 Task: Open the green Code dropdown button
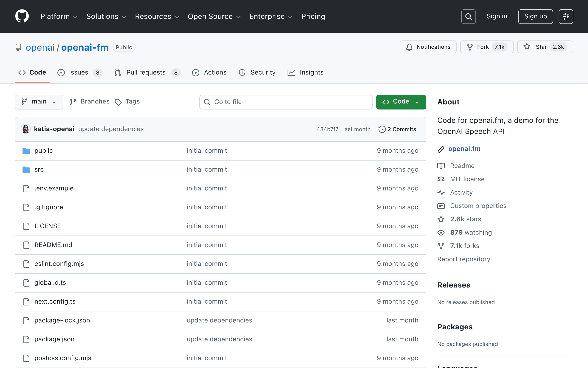pyautogui.click(x=401, y=102)
